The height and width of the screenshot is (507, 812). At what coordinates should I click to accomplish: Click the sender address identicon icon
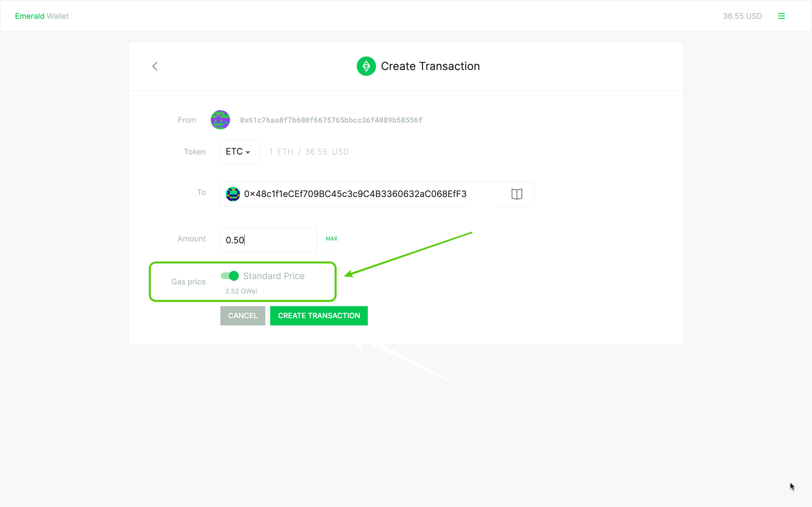220,120
